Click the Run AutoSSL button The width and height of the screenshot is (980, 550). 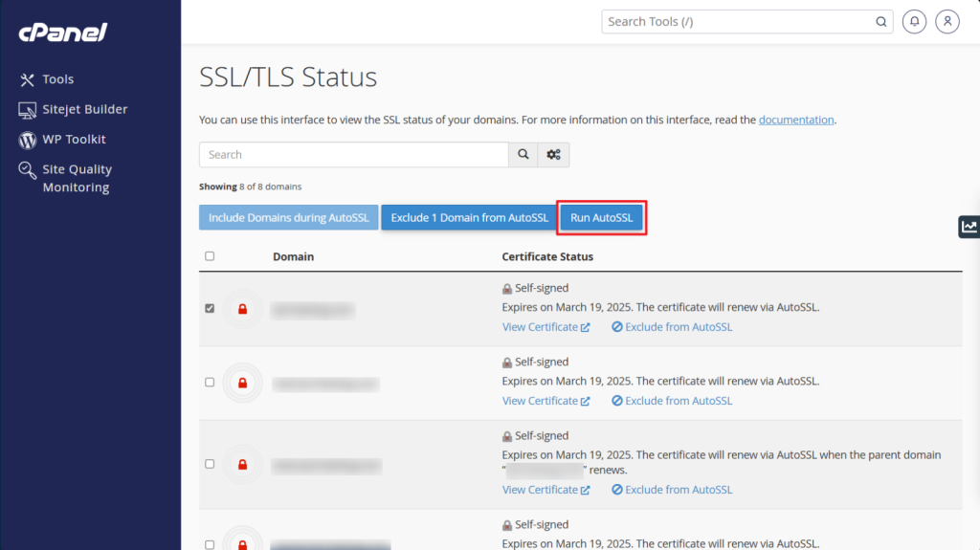tap(601, 217)
